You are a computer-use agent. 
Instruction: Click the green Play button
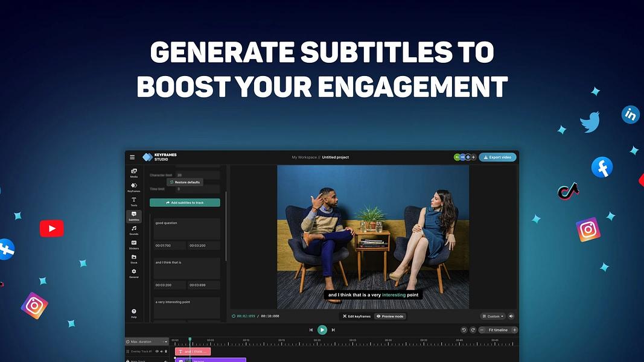322,329
